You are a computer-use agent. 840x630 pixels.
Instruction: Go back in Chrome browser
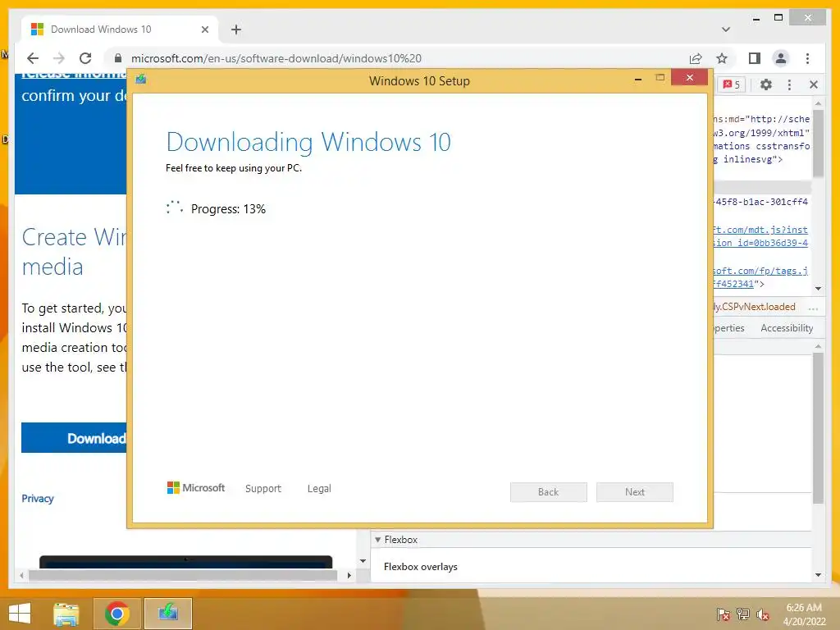coord(33,58)
